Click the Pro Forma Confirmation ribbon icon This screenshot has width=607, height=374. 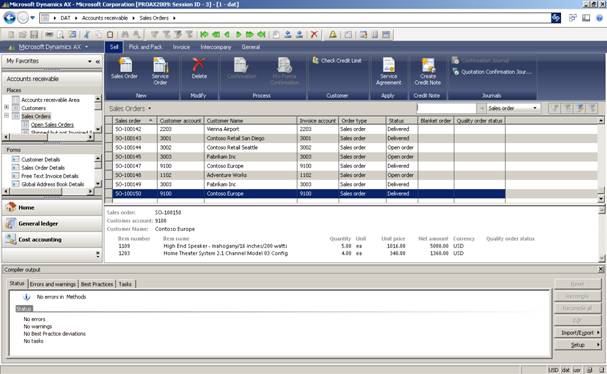285,71
